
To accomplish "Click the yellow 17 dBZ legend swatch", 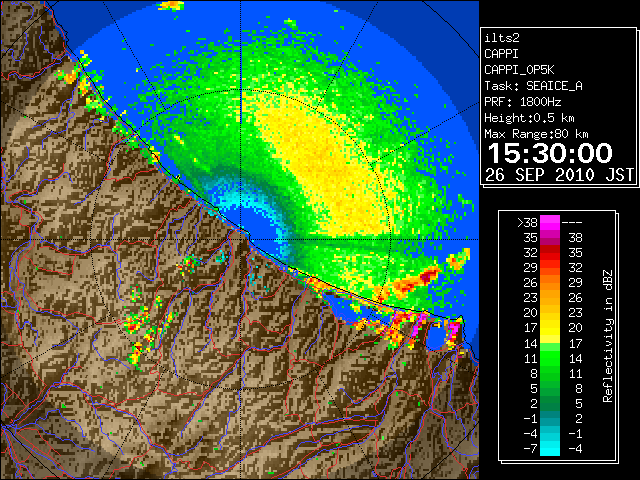I will coord(550,328).
